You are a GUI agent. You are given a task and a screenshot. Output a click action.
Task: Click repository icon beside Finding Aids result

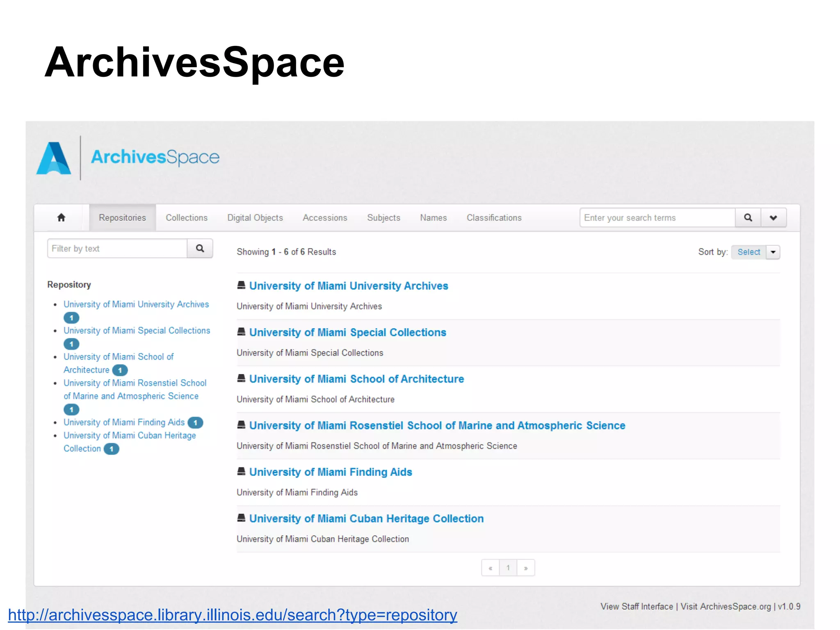tap(241, 471)
